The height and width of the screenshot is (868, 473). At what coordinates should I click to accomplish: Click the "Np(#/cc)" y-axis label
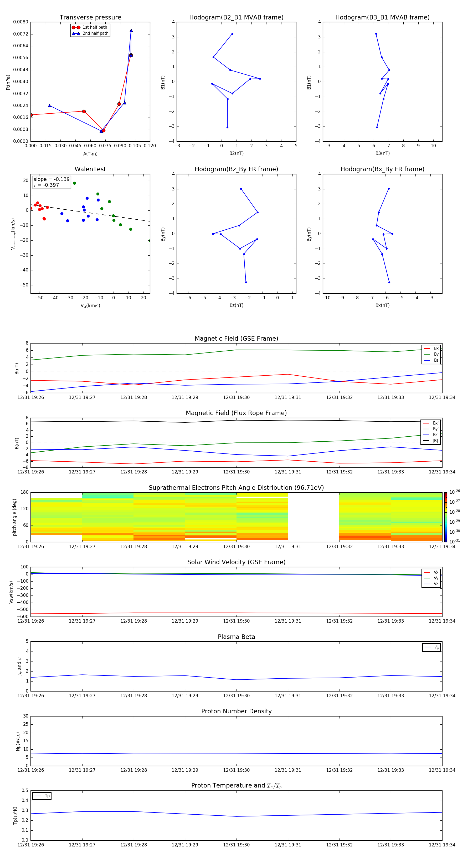coord(18,741)
